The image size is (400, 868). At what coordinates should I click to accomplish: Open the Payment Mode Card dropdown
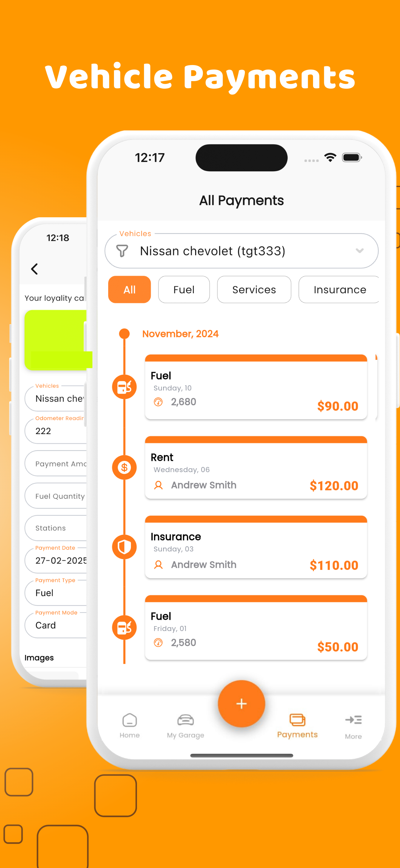point(56,625)
